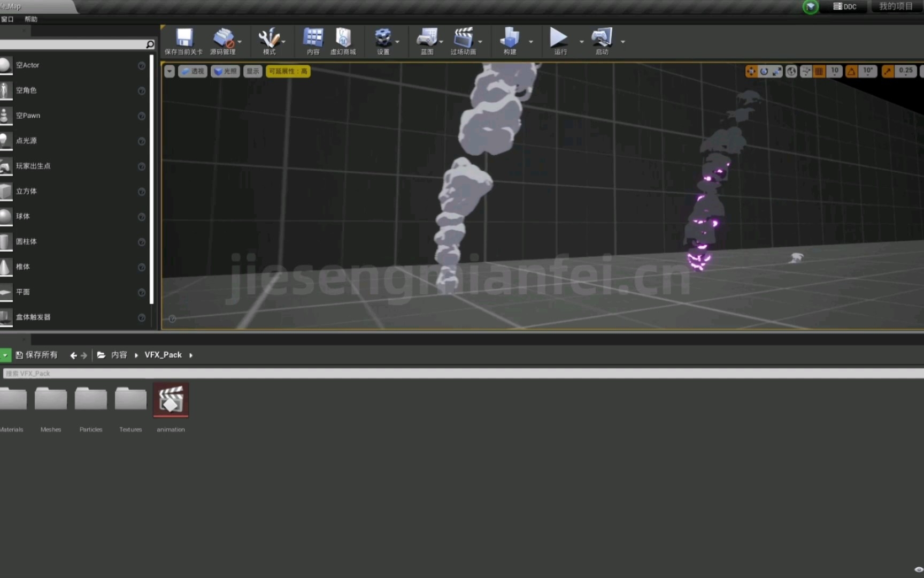Open the 帮助 (Help) menu
924x578 pixels.
[30, 19]
